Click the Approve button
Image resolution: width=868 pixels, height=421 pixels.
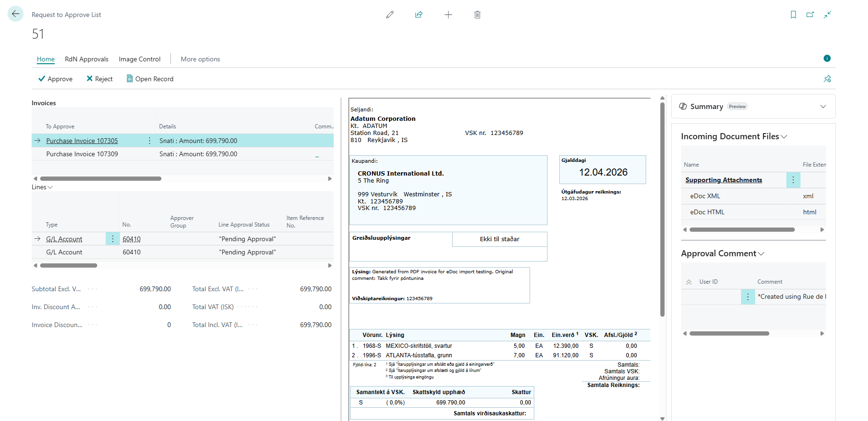(55, 79)
